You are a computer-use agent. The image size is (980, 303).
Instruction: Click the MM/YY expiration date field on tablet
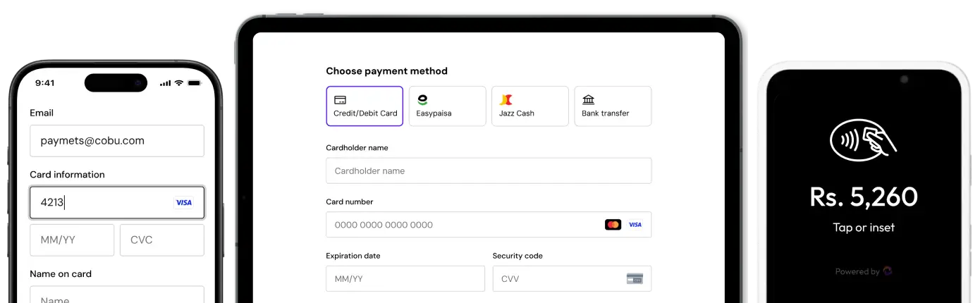(405, 279)
